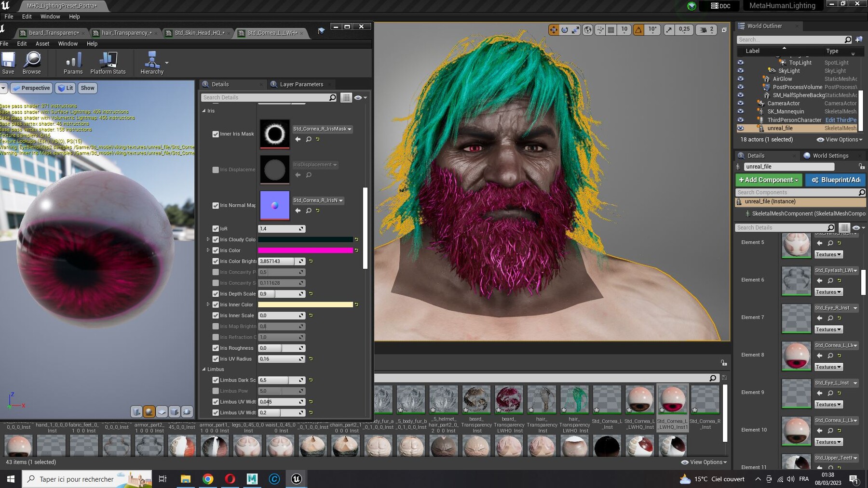
Task: Collapse the Limbus section in Layer Parameters
Action: [x=203, y=369]
